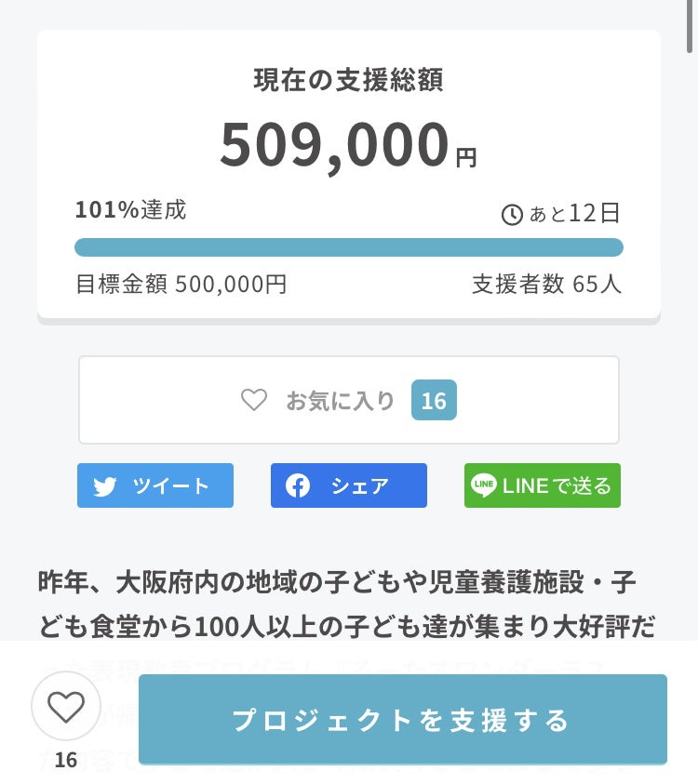Click the heart icon beside お気に入り
This screenshot has height=784, width=698.
click(x=254, y=400)
